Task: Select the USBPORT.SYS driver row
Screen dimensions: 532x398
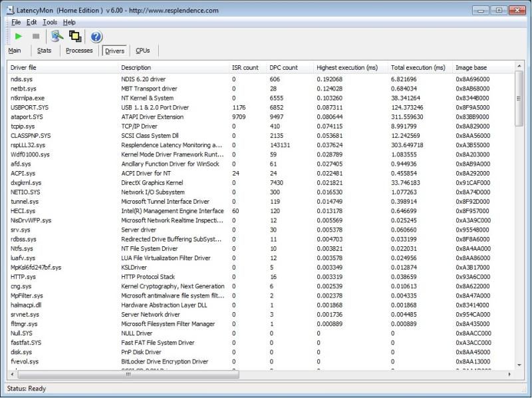Action: click(30, 107)
